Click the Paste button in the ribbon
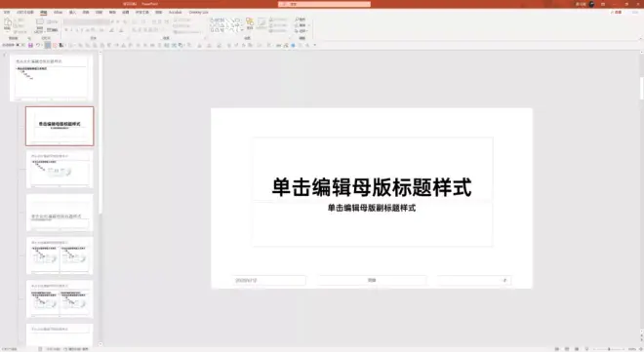Image resolution: width=644 pixels, height=352 pixels. tap(8, 23)
